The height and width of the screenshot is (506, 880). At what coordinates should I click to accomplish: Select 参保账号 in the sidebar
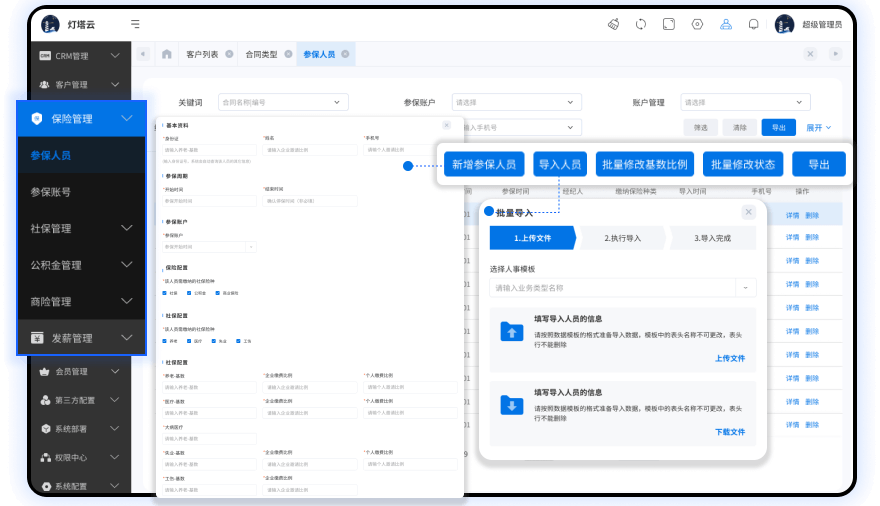pos(50,192)
